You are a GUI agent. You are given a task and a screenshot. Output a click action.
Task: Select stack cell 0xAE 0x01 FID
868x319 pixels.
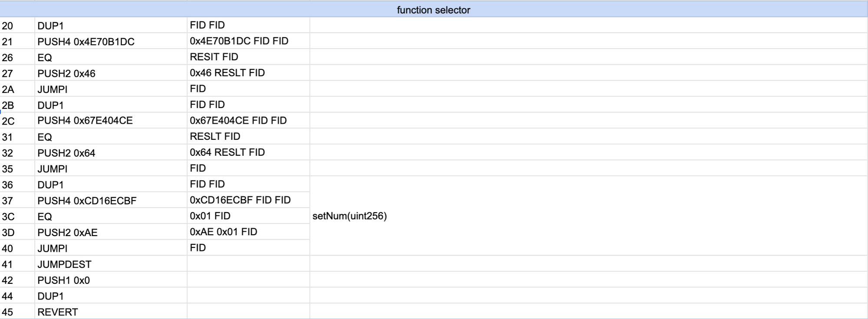click(249, 232)
